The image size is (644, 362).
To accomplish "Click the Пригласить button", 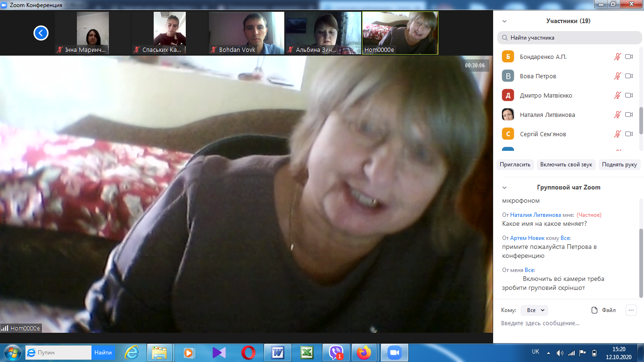I will click(x=515, y=165).
